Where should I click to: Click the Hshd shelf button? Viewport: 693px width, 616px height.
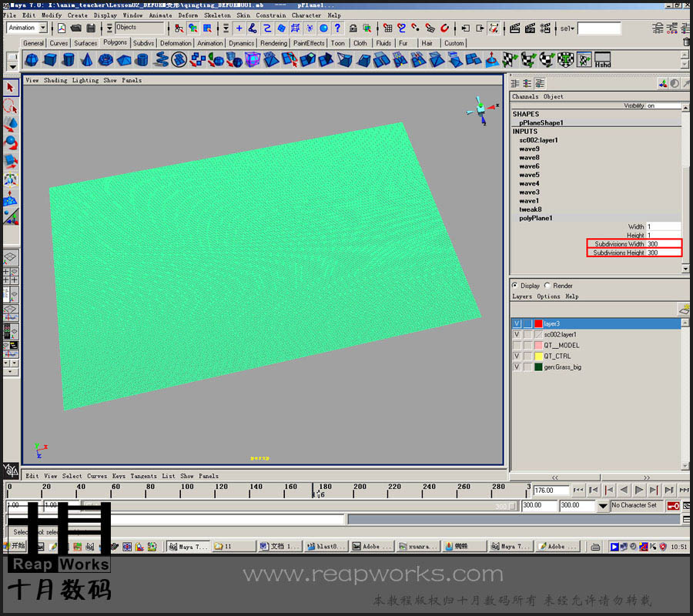coord(602,59)
